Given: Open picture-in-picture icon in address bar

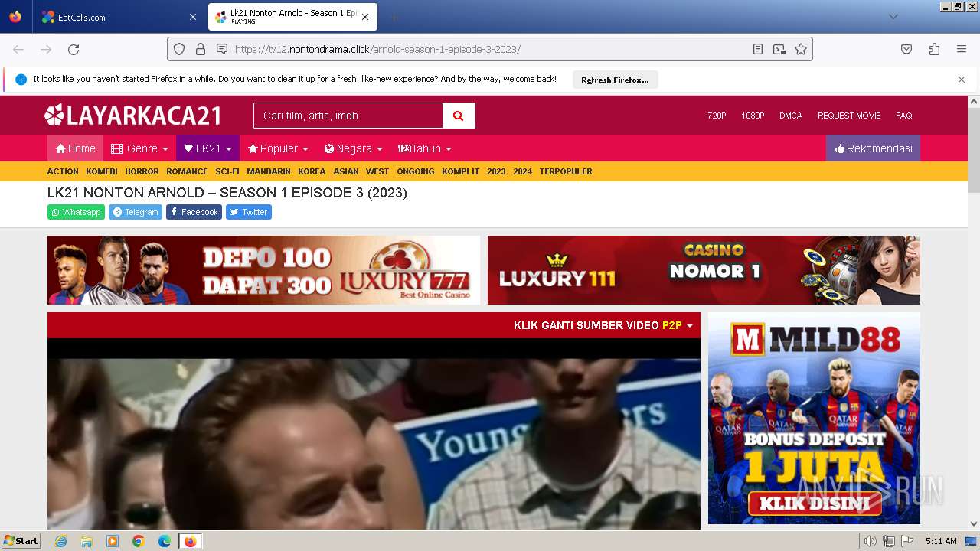Looking at the screenshot, I should pos(779,49).
